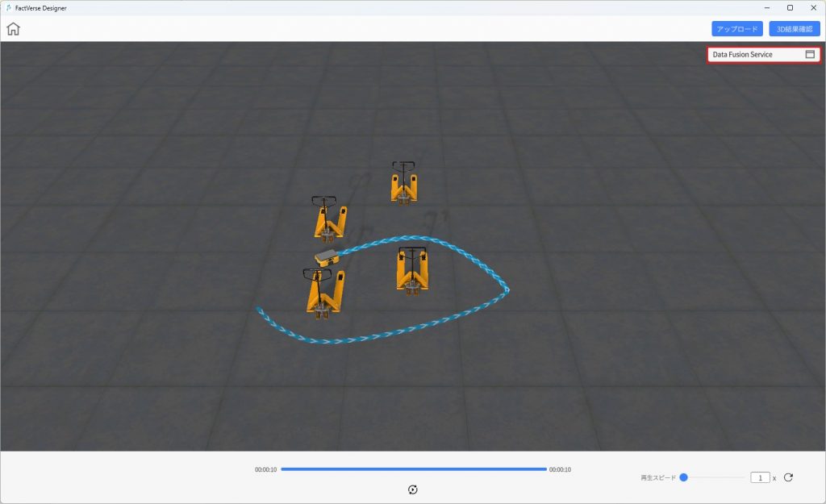Click the 再生スピード slider handle
The width and height of the screenshot is (826, 504).
683,477
